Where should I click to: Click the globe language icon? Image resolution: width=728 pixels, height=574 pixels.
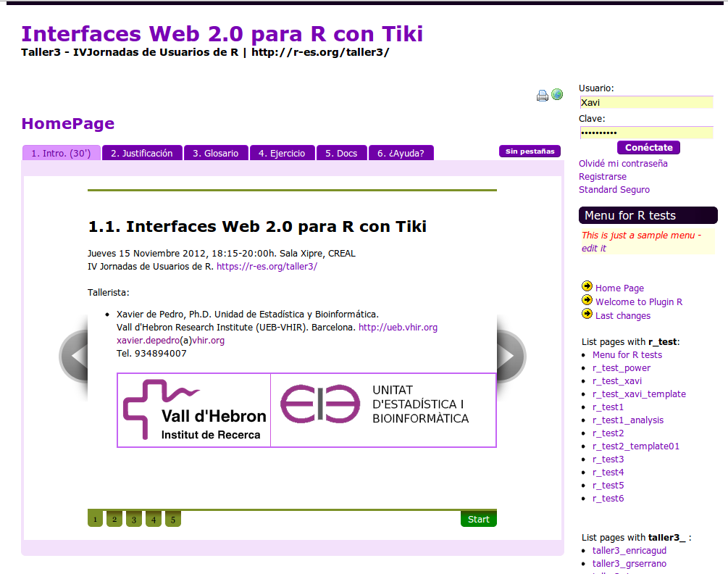pyautogui.click(x=557, y=95)
